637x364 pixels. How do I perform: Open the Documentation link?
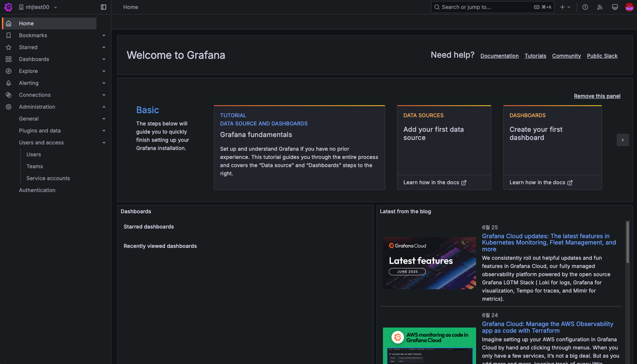[500, 56]
